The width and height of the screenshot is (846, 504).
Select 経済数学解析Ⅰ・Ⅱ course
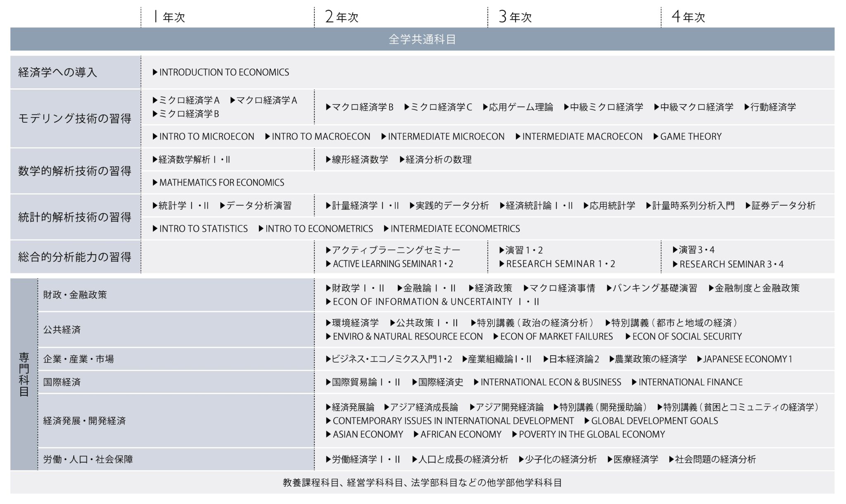191,160
